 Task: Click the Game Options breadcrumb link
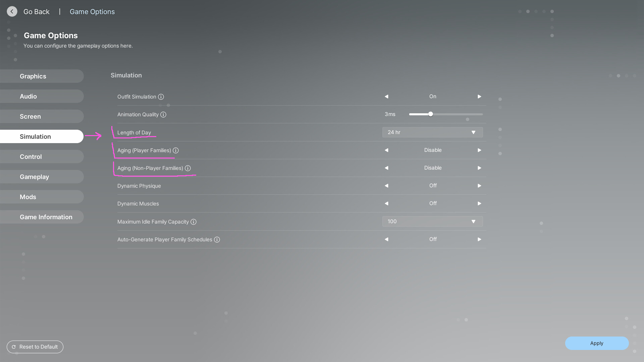92,12
